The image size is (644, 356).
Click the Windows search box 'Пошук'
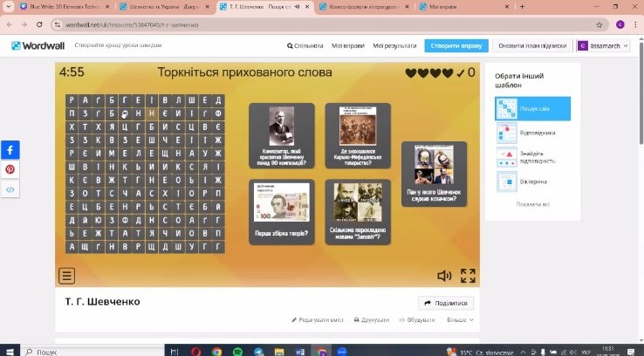coord(92,352)
